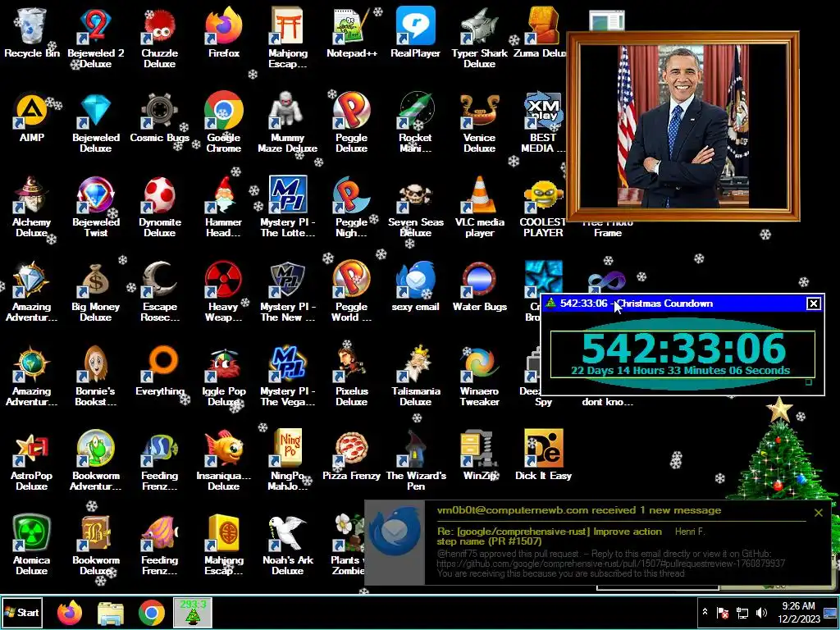Select VLC media player shortcut
The image size is (840, 630).
tap(479, 206)
